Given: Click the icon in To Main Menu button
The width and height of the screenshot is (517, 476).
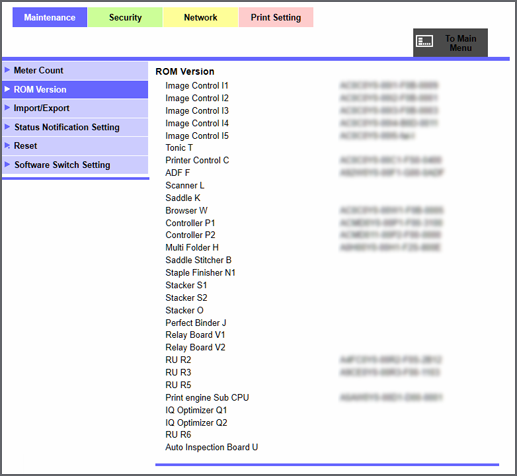Looking at the screenshot, I should [424, 41].
